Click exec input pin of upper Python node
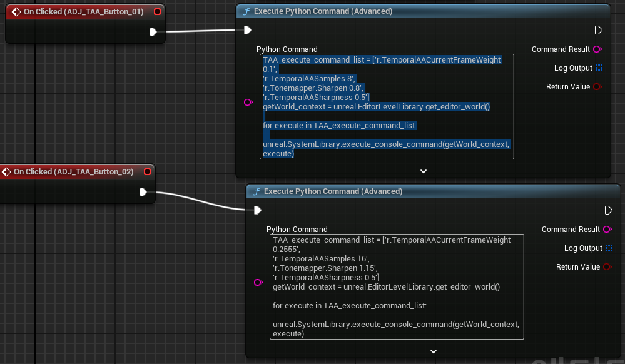Screen dimensions: 625x364 pos(248,30)
